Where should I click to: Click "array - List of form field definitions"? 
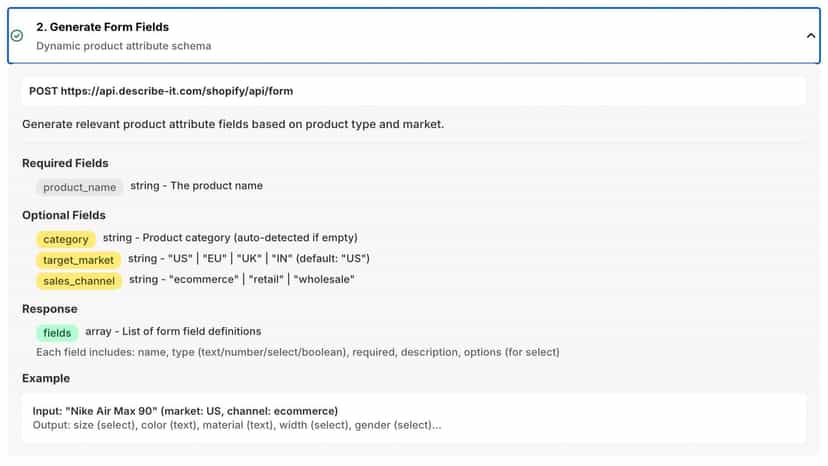pyautogui.click(x=173, y=331)
